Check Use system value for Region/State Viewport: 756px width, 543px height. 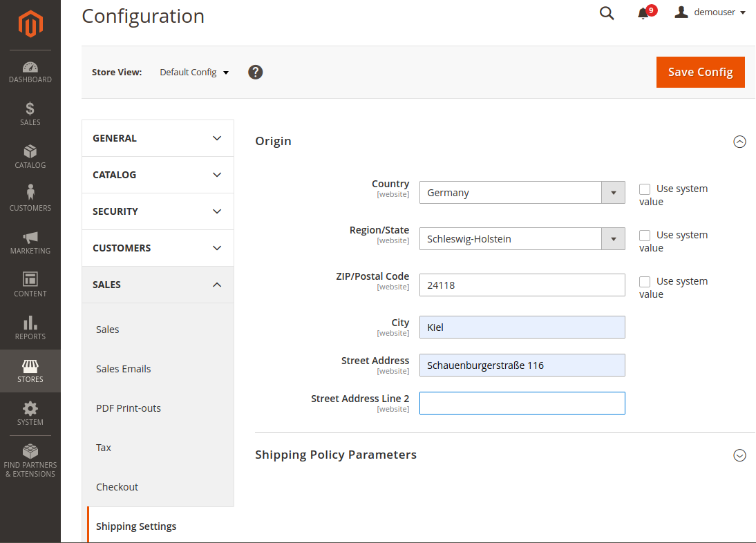click(645, 235)
